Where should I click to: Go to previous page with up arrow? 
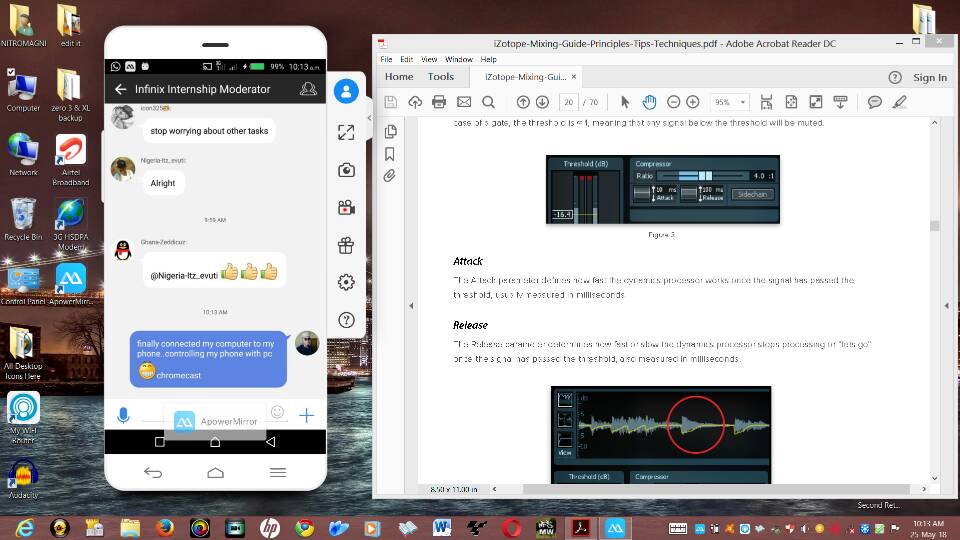(523, 102)
